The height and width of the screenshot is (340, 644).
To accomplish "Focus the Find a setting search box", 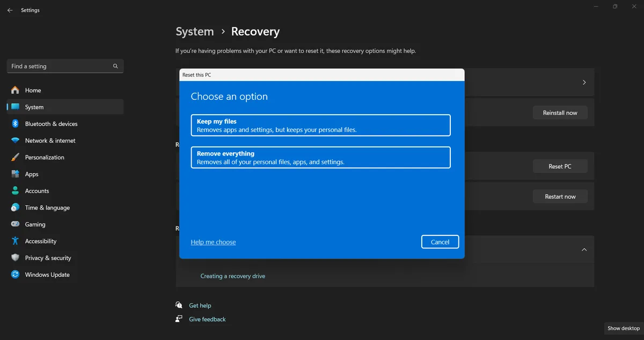I will 65,66.
